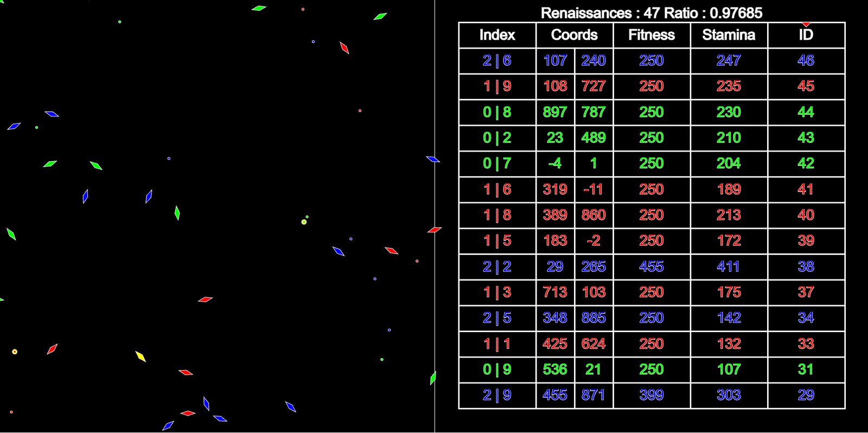The height and width of the screenshot is (433, 868).
Task: Select index cell '0 | 7'
Action: [x=497, y=163]
